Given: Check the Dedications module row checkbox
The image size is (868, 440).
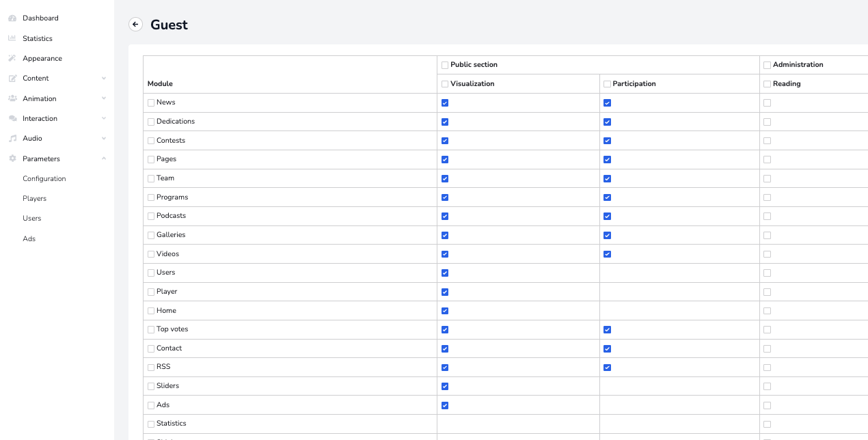Looking at the screenshot, I should pos(151,122).
